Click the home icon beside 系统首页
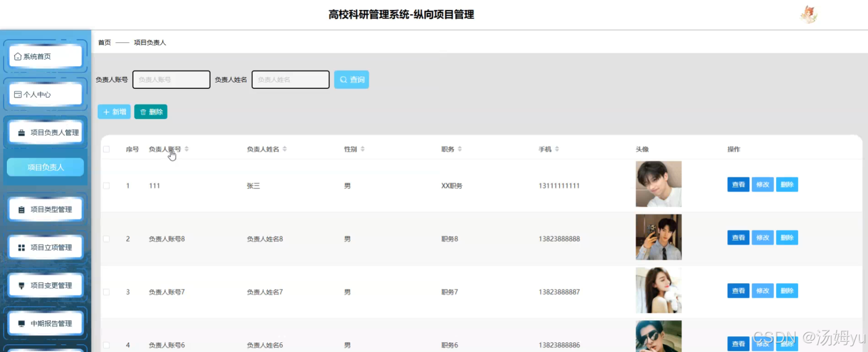 tap(18, 57)
